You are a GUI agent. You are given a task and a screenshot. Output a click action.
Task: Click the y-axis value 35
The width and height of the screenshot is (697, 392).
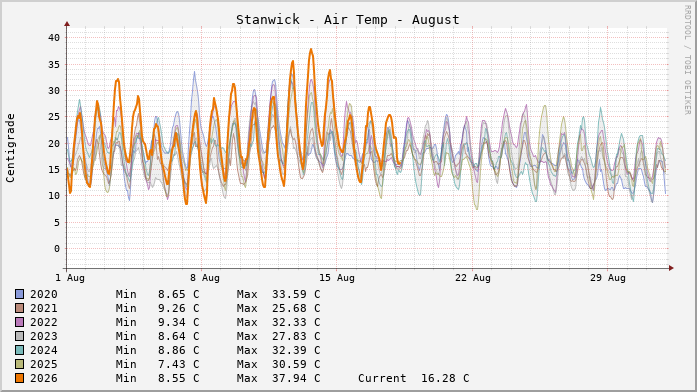point(54,64)
